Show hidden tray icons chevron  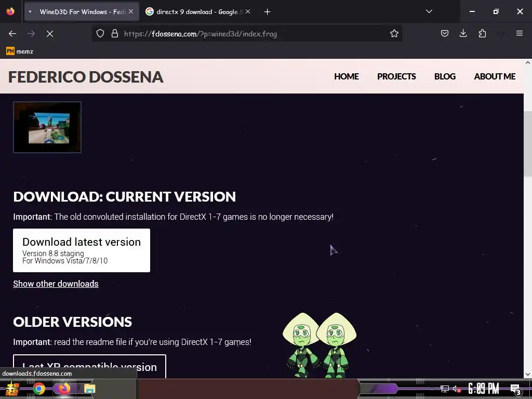point(432,389)
